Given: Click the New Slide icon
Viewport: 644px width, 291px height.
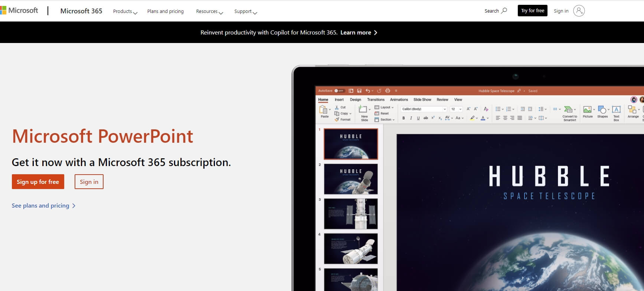Looking at the screenshot, I should pyautogui.click(x=363, y=110).
